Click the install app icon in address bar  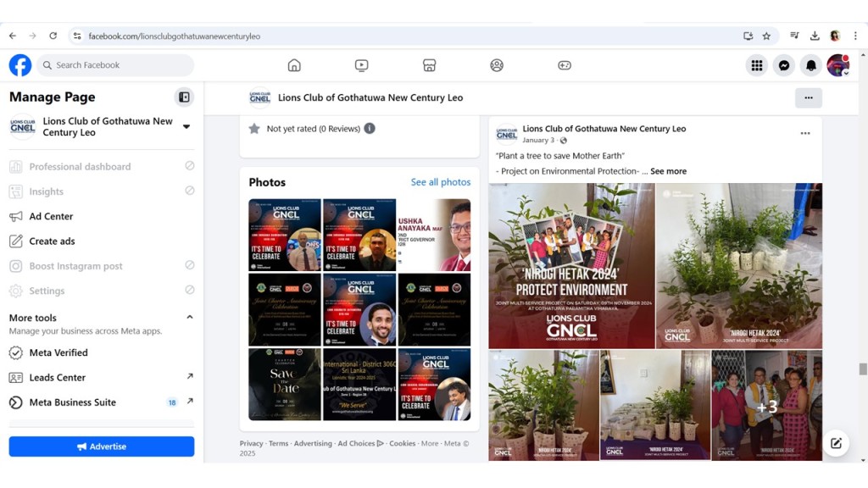click(748, 36)
